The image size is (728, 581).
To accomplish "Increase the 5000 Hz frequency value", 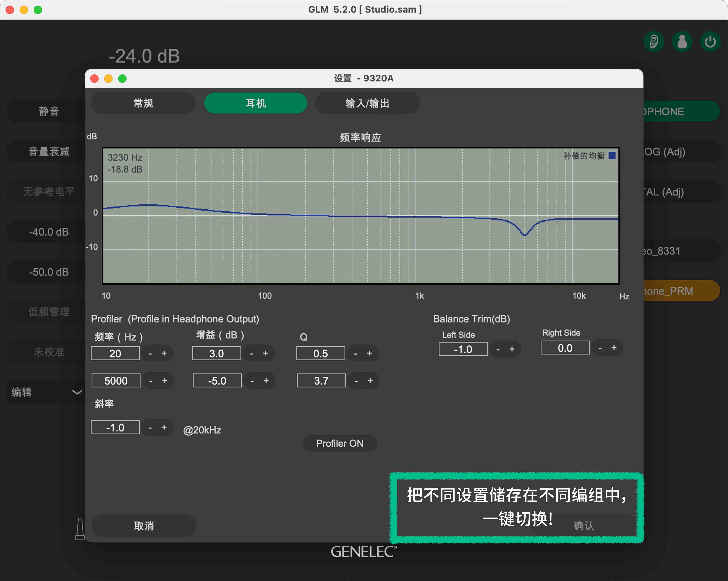I will (165, 381).
